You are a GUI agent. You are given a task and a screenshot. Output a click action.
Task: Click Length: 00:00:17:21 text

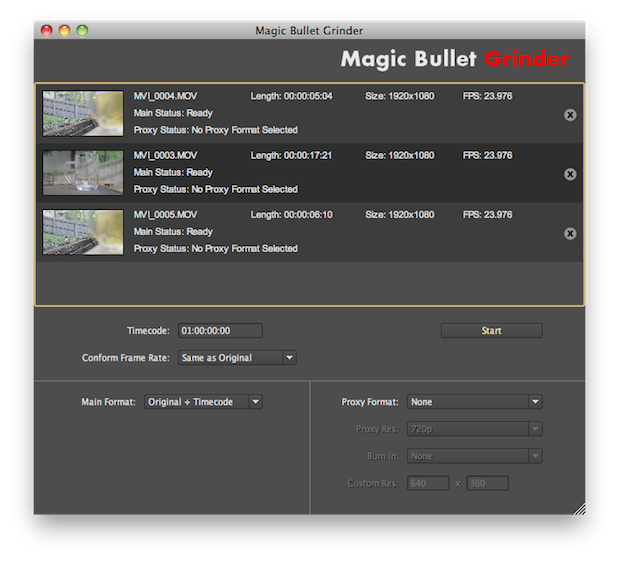click(x=291, y=156)
